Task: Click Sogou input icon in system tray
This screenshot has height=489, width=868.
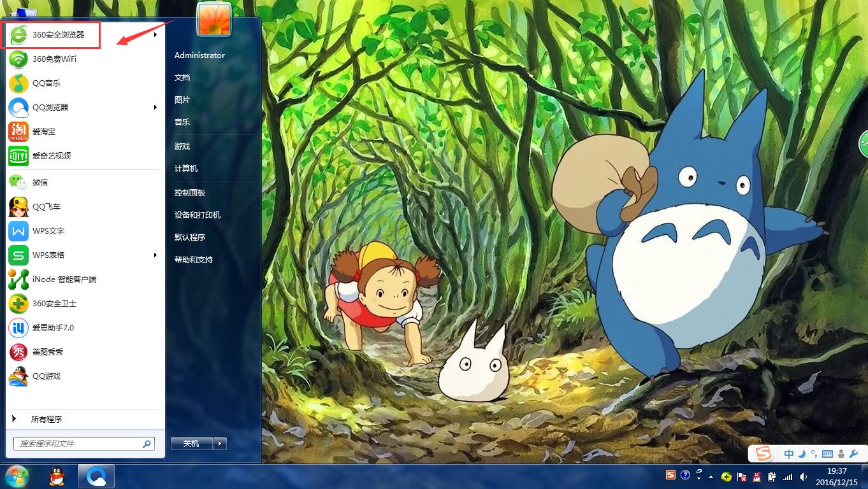Action: [670, 475]
